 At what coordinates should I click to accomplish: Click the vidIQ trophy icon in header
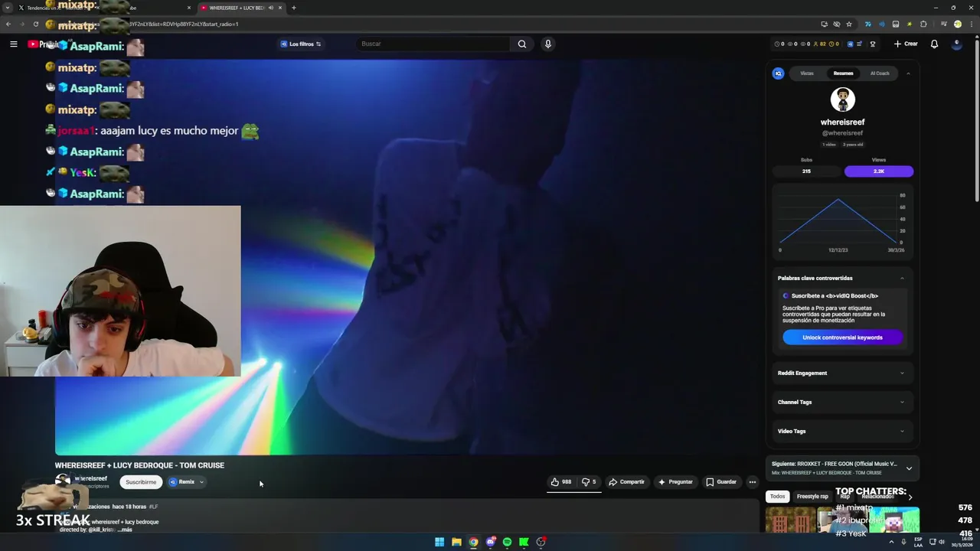coord(873,44)
